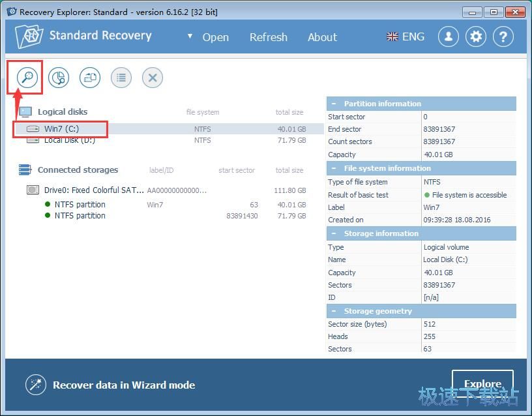Open the ENG language selector

click(x=406, y=37)
